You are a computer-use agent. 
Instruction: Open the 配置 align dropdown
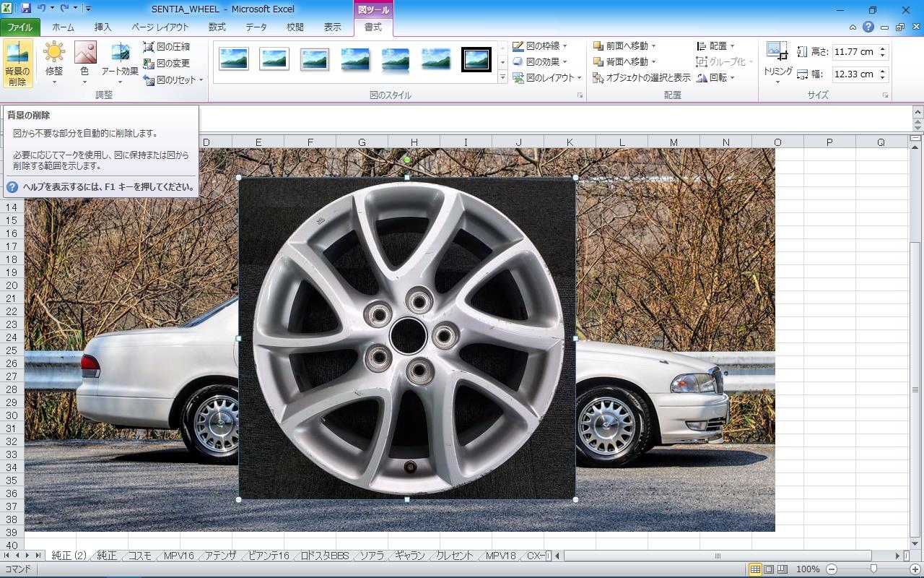715,46
